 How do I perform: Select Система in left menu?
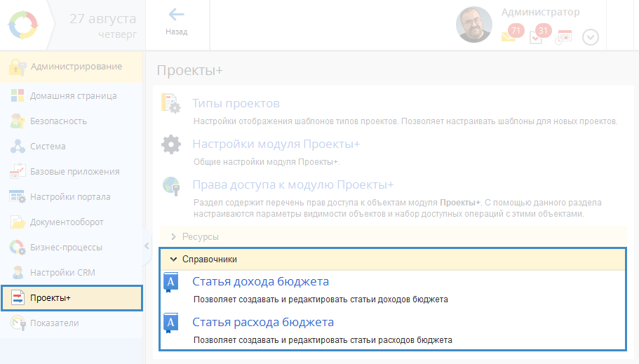[x=48, y=147]
